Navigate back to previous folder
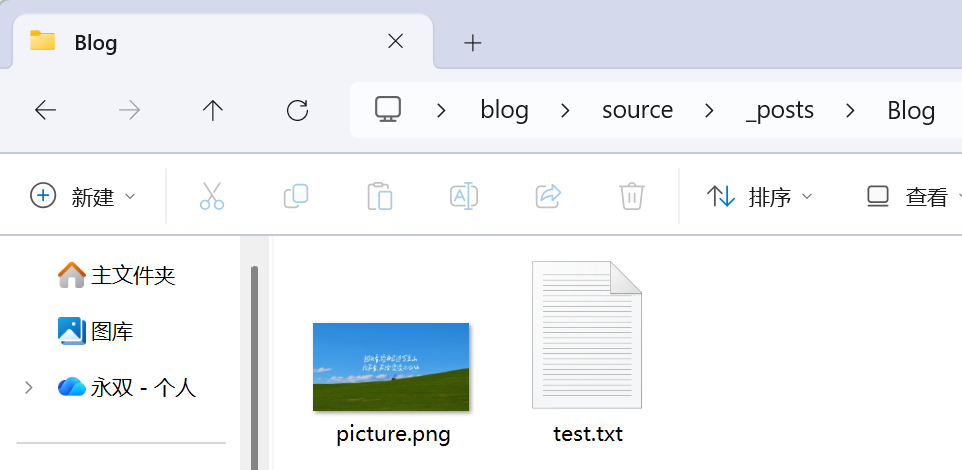Viewport: 962px width, 470px height. (x=46, y=110)
